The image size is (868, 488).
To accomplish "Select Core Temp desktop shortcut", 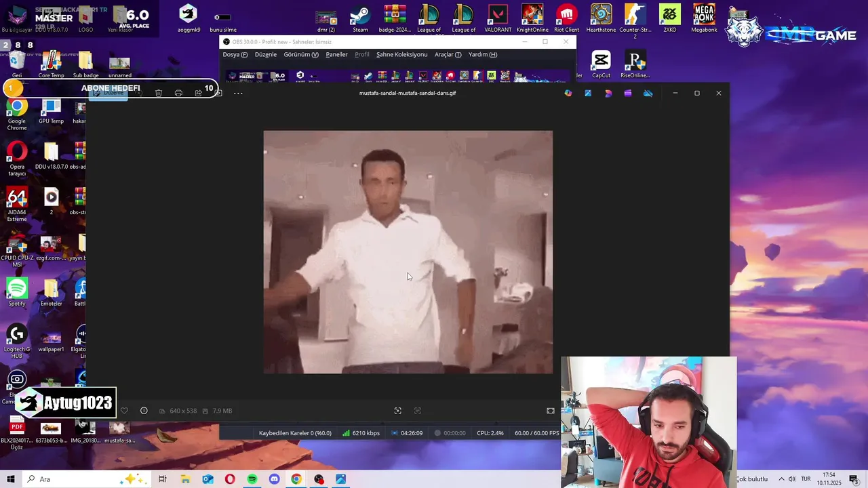I will 51,65.
